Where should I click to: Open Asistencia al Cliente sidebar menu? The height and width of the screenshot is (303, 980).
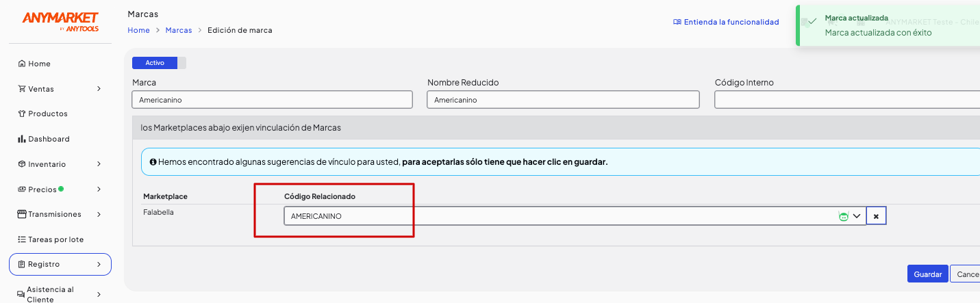point(60,294)
